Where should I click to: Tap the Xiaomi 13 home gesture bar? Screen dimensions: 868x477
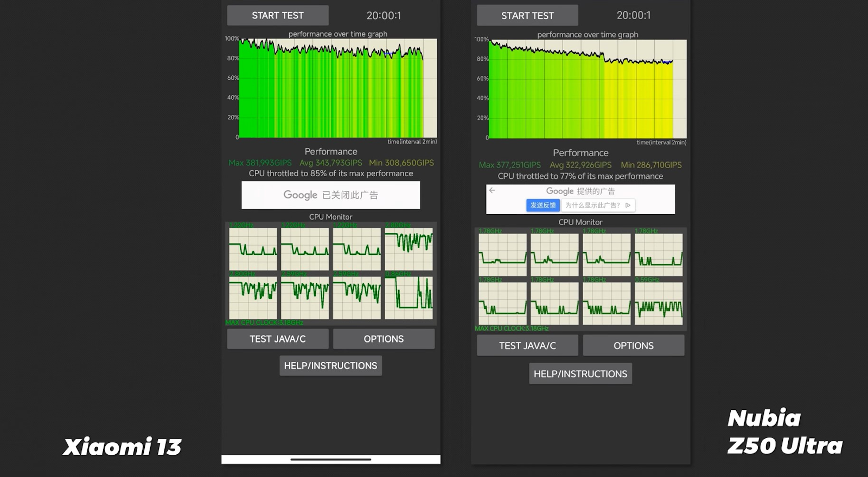point(331,460)
